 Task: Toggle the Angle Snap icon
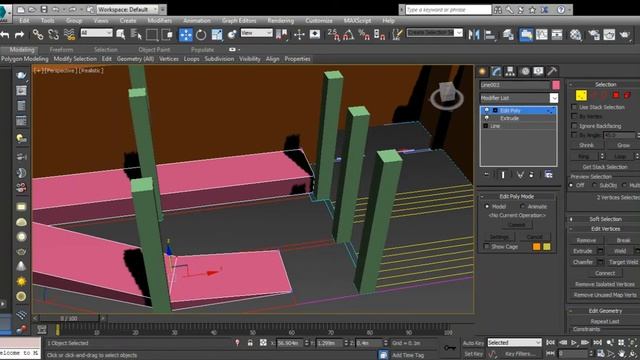click(348, 35)
